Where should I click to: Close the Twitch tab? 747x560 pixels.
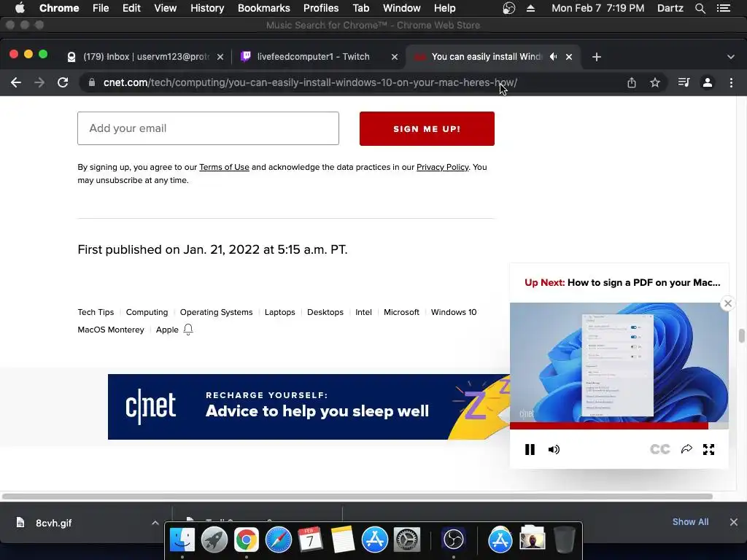(x=395, y=57)
